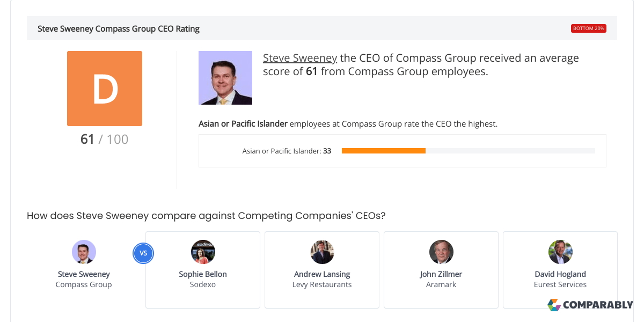This screenshot has height=322, width=644.
Task: Select the Sophie Bellon name link
Action: coord(203,274)
